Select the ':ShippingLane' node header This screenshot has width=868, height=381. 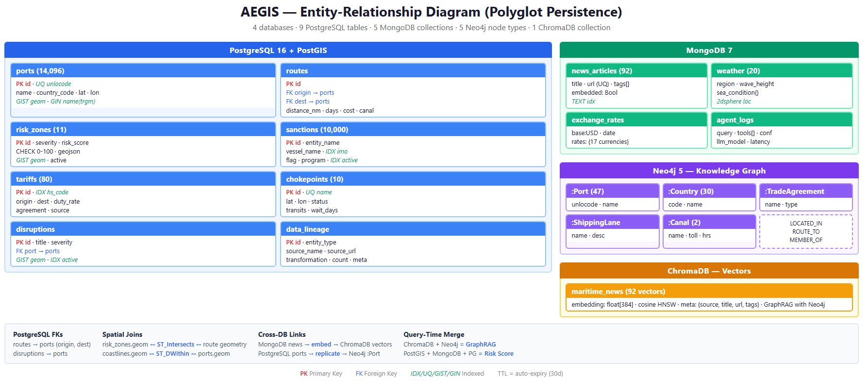(613, 223)
